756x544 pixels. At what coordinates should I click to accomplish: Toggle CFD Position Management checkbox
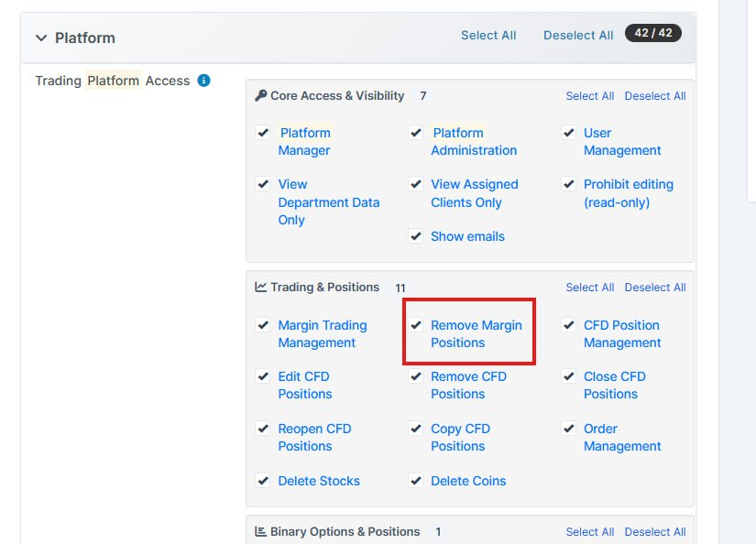pyautogui.click(x=568, y=325)
